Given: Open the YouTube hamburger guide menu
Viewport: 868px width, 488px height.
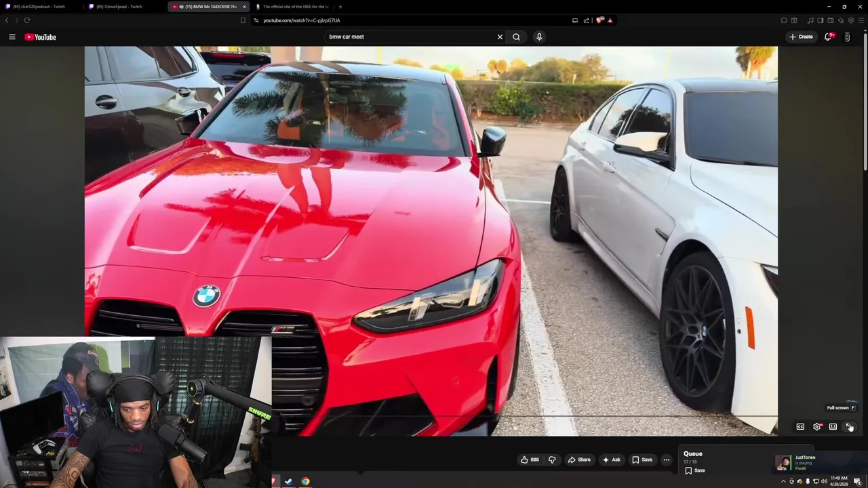Looking at the screenshot, I should (x=12, y=37).
